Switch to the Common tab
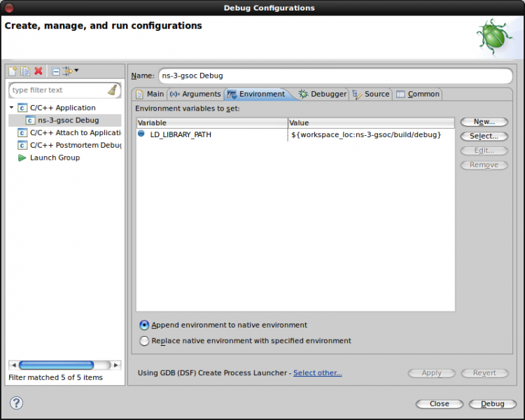This screenshot has height=420, width=525. click(418, 94)
